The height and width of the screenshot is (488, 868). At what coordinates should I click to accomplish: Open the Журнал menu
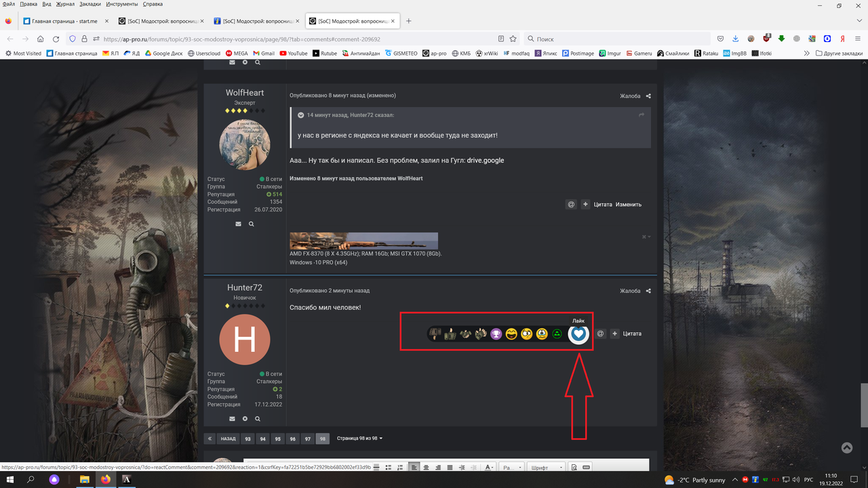click(65, 4)
